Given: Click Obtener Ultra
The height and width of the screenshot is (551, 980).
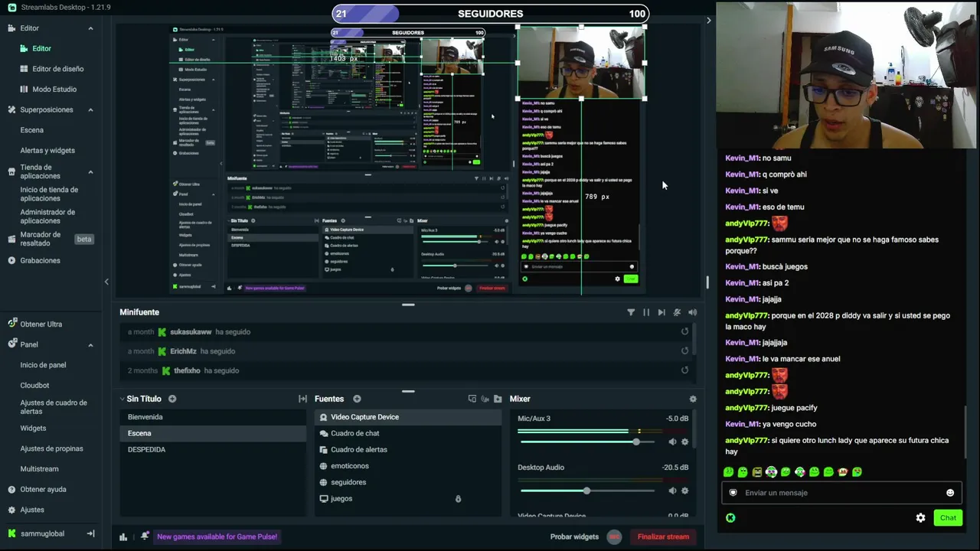Looking at the screenshot, I should (41, 324).
